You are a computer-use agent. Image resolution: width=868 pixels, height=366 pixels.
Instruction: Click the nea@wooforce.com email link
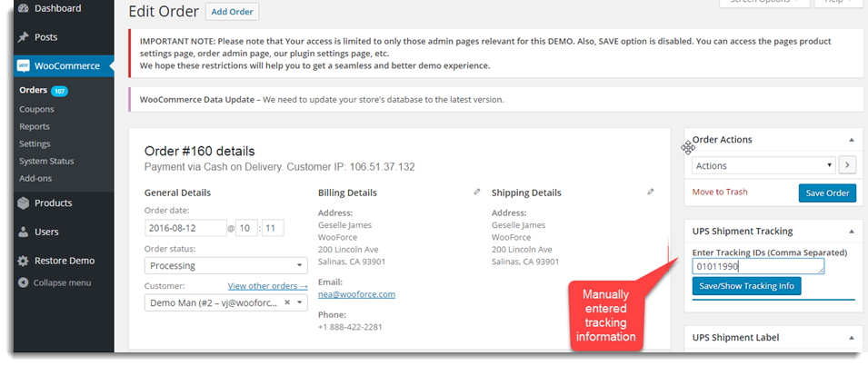coord(356,294)
